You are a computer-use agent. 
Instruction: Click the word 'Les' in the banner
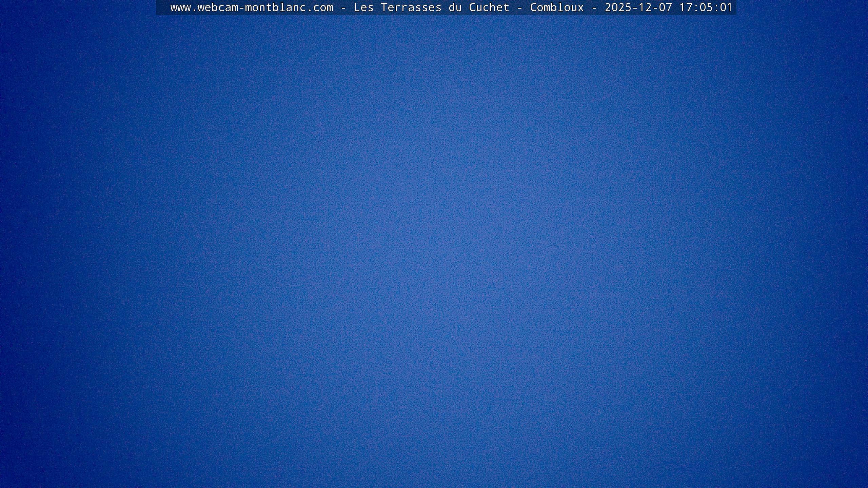pyautogui.click(x=363, y=7)
